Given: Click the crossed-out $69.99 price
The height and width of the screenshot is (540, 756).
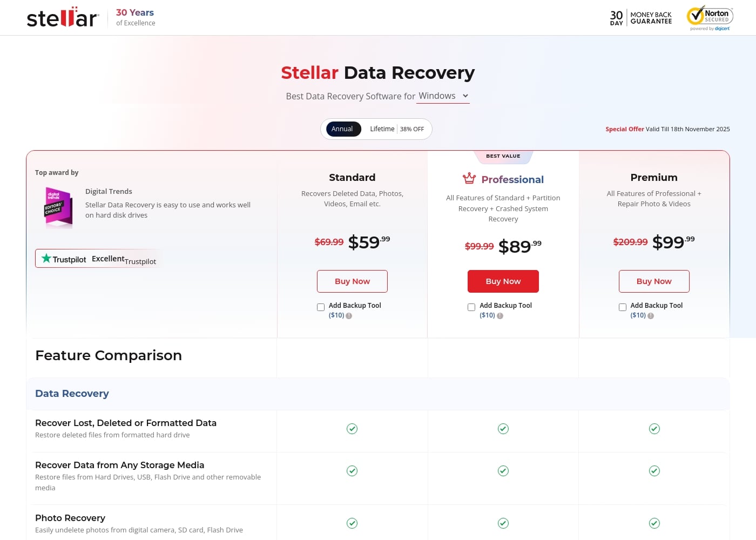Looking at the screenshot, I should [x=329, y=242].
